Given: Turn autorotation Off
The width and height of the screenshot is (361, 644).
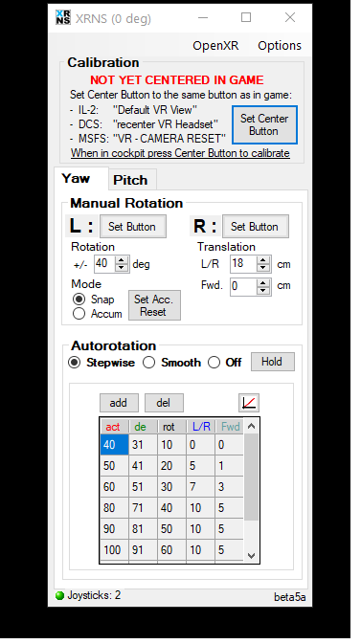Looking at the screenshot, I should 214,363.
